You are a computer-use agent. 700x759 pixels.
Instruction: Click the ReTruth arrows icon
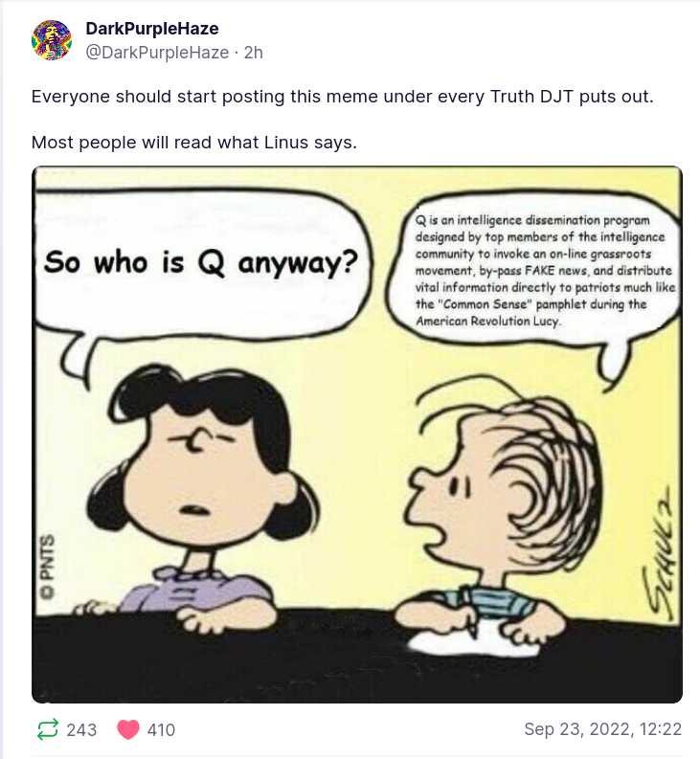48,729
